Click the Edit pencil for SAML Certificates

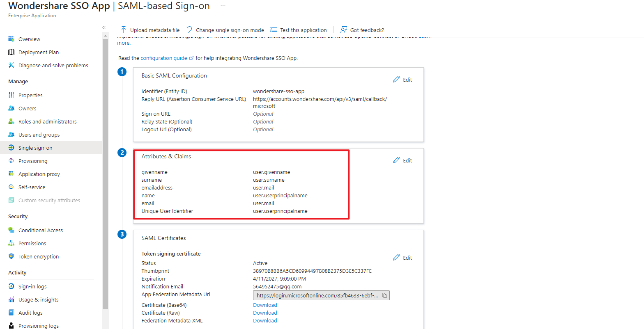tap(402, 257)
